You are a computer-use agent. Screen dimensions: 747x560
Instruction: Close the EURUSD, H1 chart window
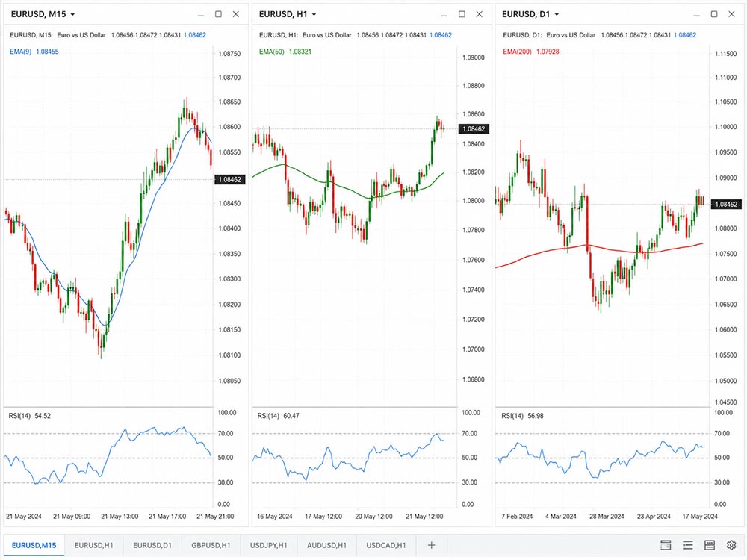click(x=480, y=14)
